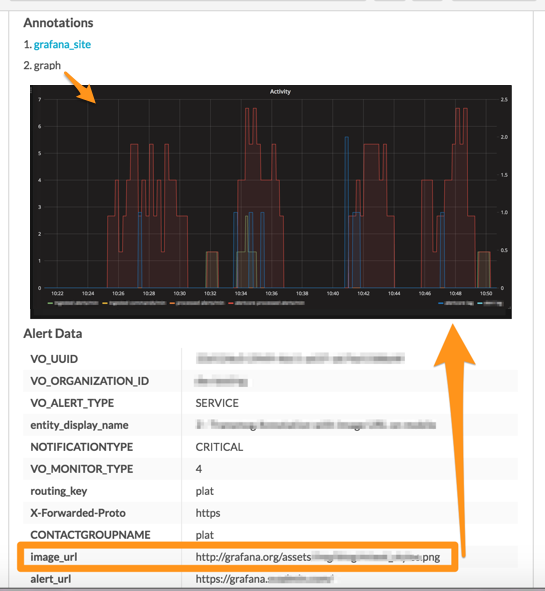Click the image_url value ending in .png

[x=318, y=557]
